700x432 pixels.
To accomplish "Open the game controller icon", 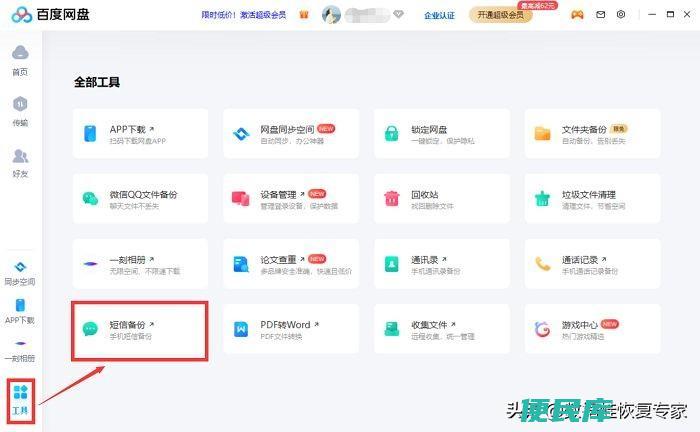I will [577, 15].
